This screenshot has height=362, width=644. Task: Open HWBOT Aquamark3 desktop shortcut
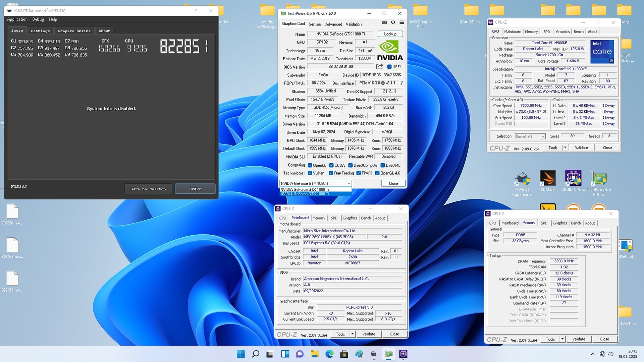522,183
